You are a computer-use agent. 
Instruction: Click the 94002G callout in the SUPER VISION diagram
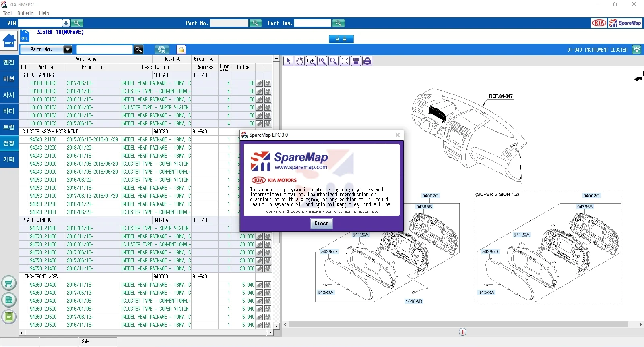[x=591, y=196]
